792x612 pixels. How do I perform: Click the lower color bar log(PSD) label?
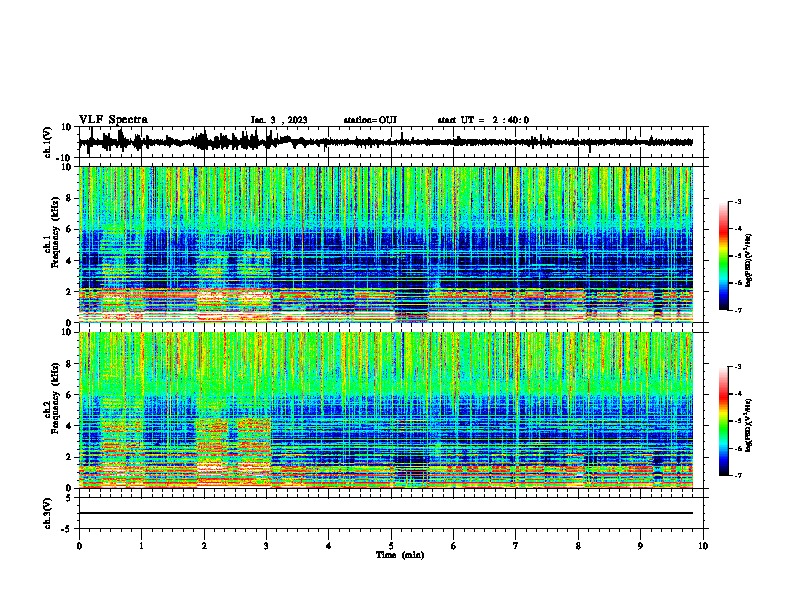coord(748,425)
